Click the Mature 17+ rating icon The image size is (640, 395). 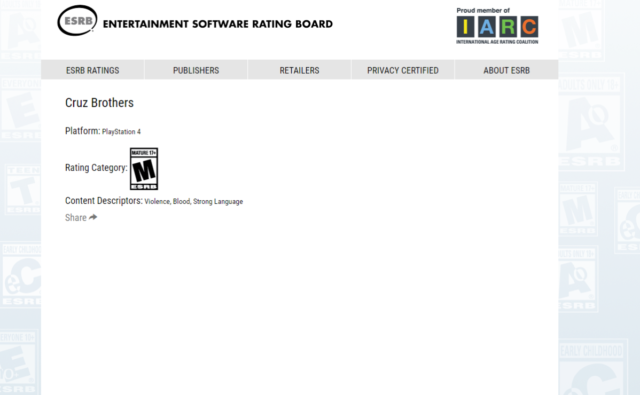pos(144,169)
